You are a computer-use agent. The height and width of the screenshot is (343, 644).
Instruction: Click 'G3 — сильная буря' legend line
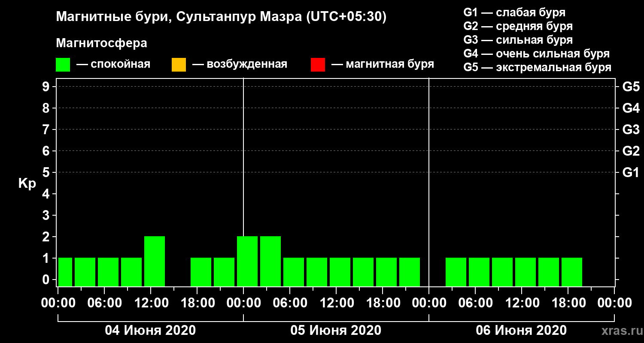518,40
